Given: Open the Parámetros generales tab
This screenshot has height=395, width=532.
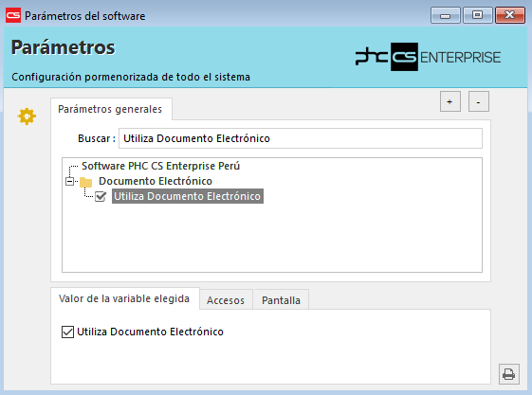Looking at the screenshot, I should [x=111, y=109].
